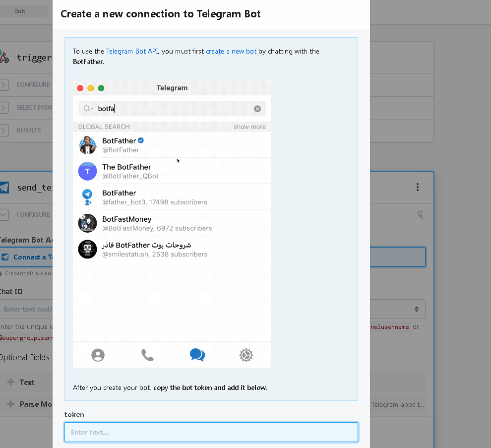This screenshot has width=491, height=448.
Task: Click the Telegram icon on Connect button
Action: [x=5, y=257]
